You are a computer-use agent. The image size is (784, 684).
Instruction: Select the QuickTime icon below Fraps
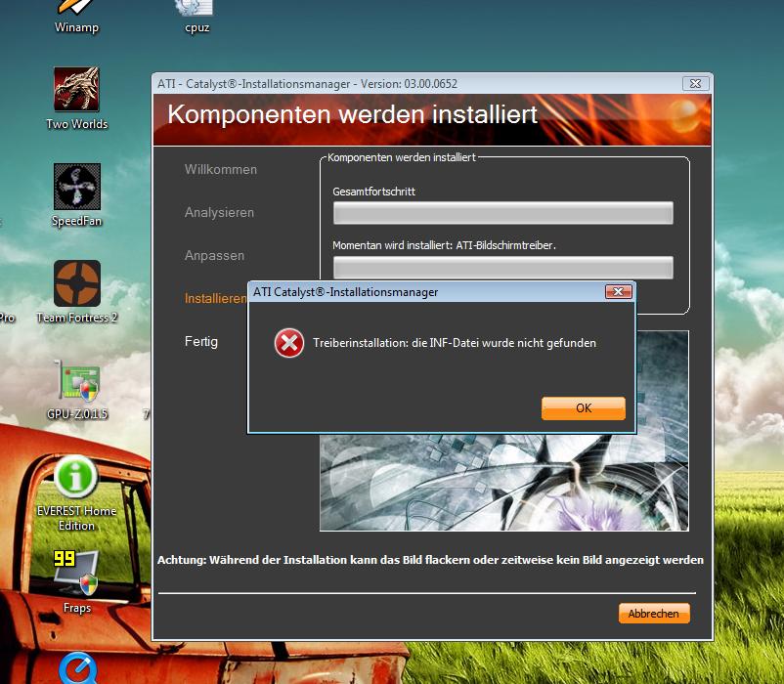click(x=77, y=668)
